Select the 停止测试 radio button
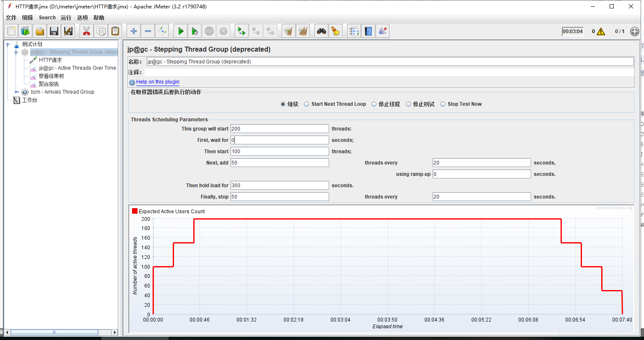This screenshot has height=340, width=644. click(408, 104)
